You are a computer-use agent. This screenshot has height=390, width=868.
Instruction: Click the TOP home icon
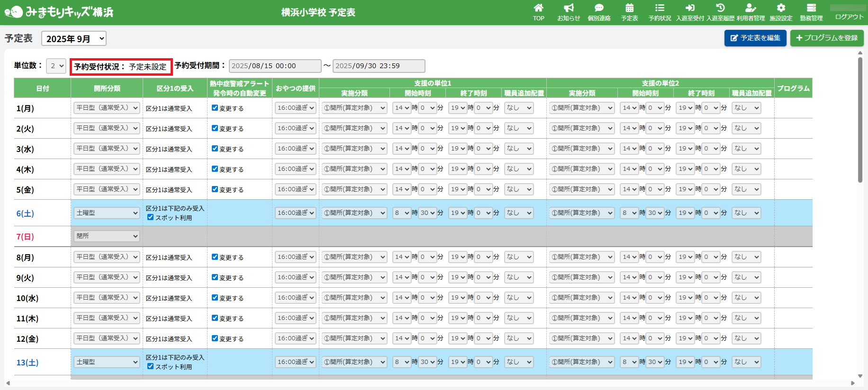538,9
